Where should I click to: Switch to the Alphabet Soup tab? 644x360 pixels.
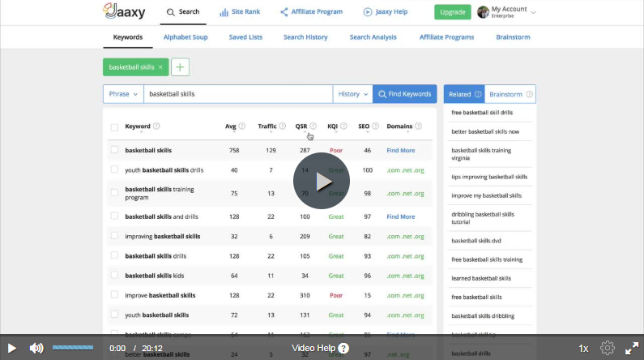pyautogui.click(x=186, y=37)
